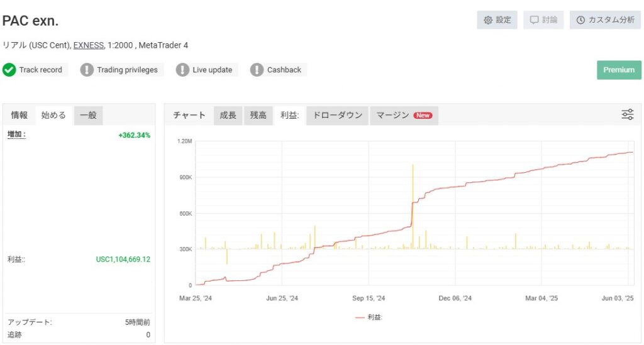Switch to the 情報 tab

(x=19, y=115)
